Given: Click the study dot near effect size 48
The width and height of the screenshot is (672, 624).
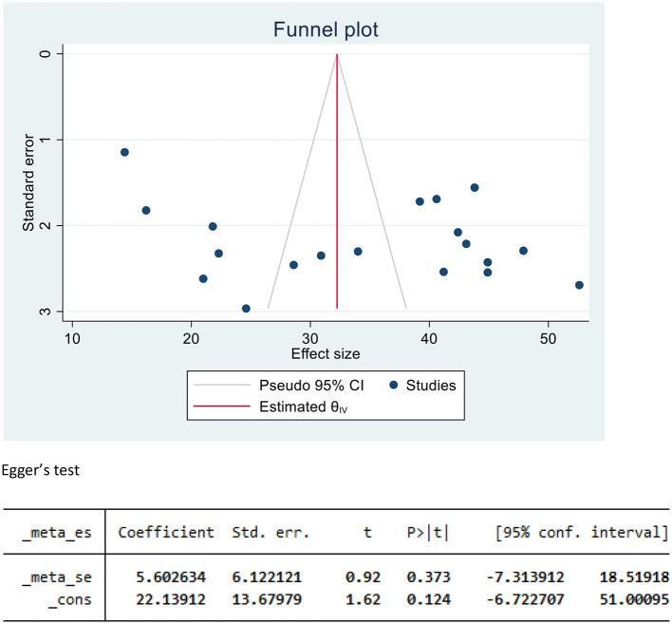Looking at the screenshot, I should point(523,251).
